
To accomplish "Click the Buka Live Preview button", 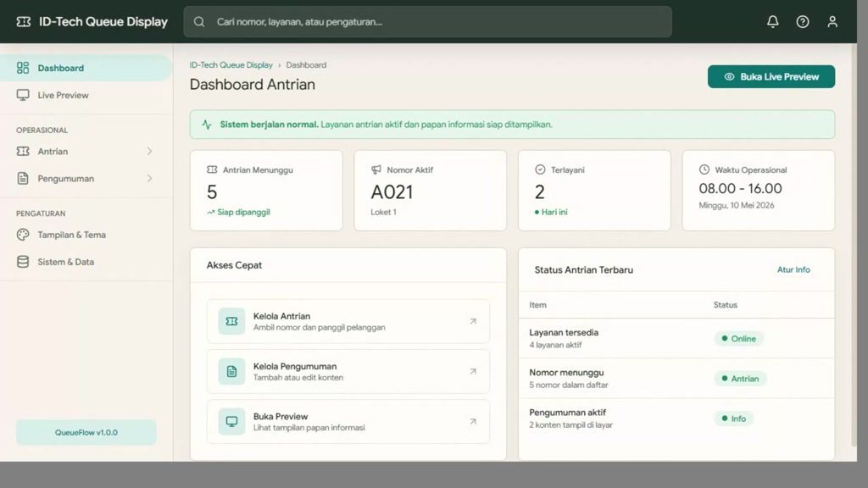I will (x=771, y=76).
